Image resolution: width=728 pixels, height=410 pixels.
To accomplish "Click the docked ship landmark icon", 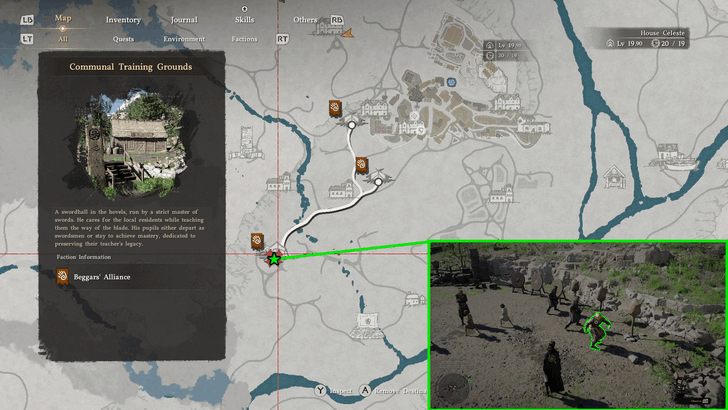I will point(674,157).
